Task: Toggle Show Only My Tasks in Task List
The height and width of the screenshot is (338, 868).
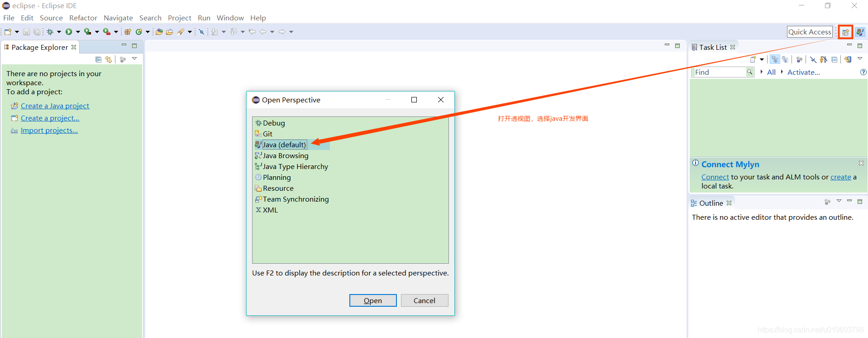Action: 824,59
